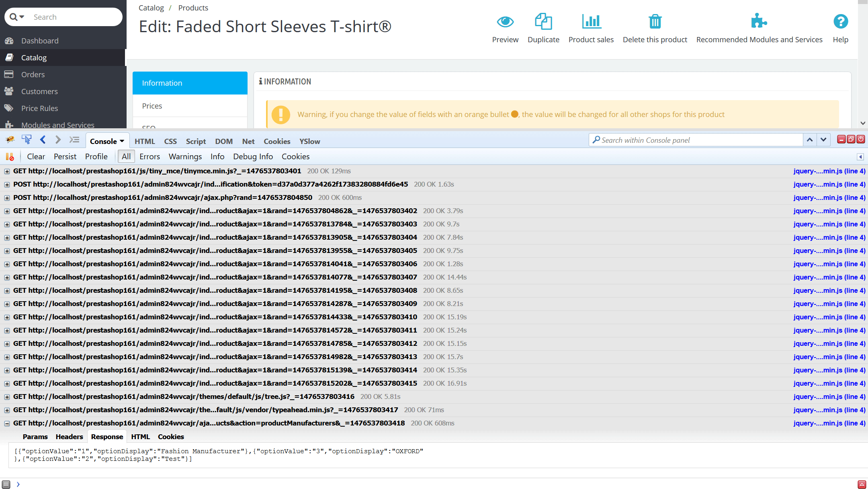Open the Cookies panel tab

click(277, 141)
